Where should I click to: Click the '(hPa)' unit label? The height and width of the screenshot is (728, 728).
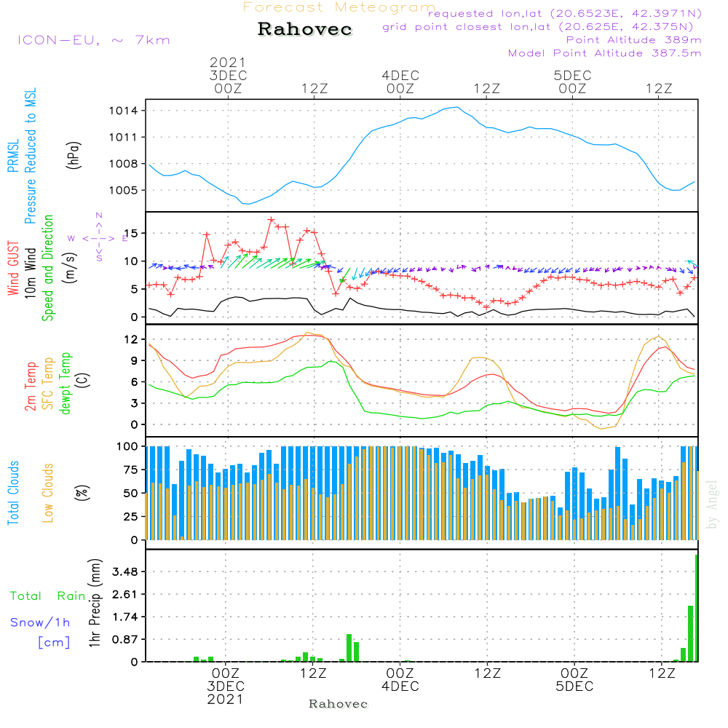click(74, 155)
